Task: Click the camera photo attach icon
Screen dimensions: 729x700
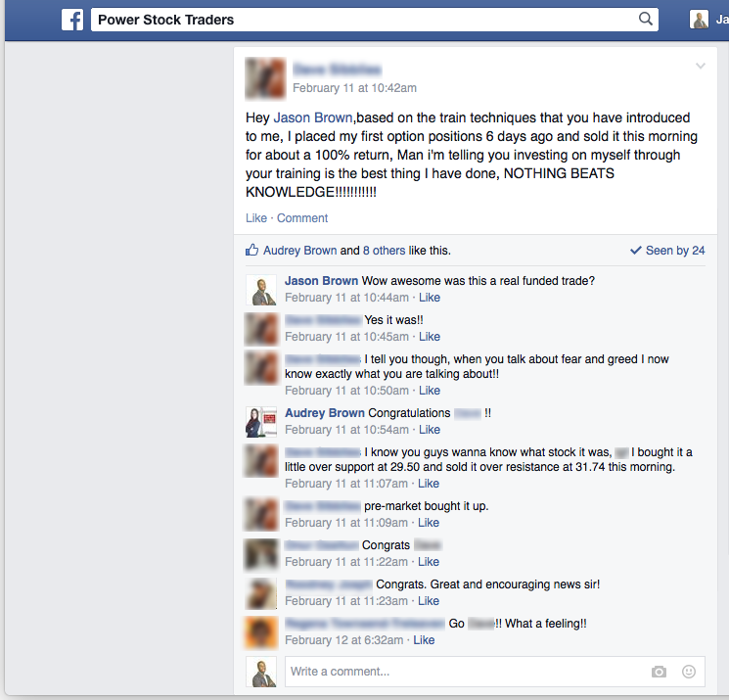Action: coord(659,672)
